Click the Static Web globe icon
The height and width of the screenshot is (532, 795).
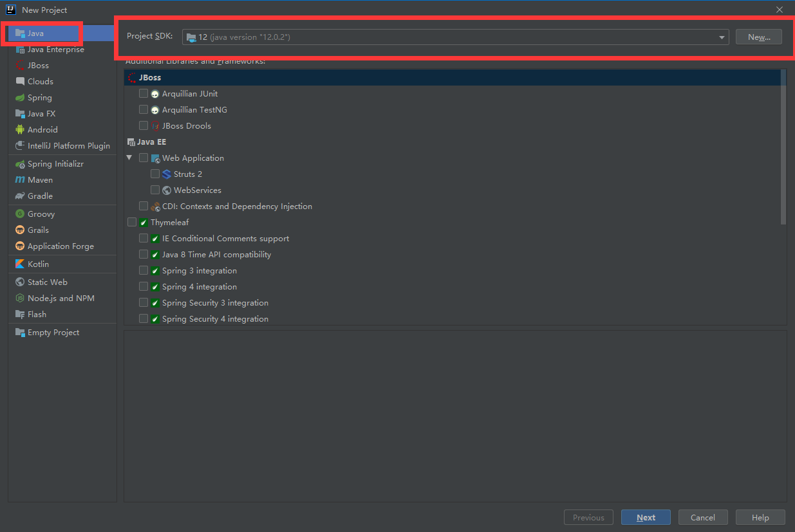pyautogui.click(x=20, y=282)
